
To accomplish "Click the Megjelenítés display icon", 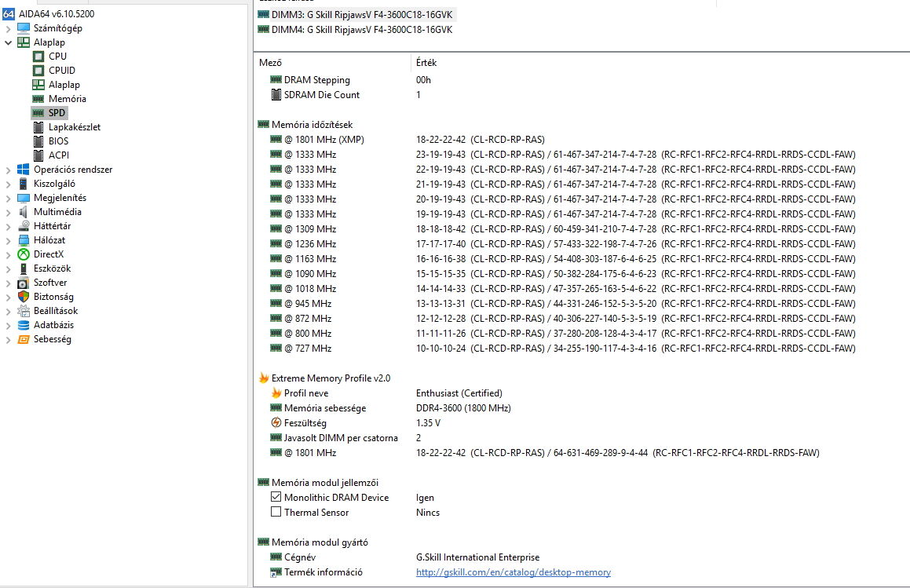I will click(x=24, y=197).
